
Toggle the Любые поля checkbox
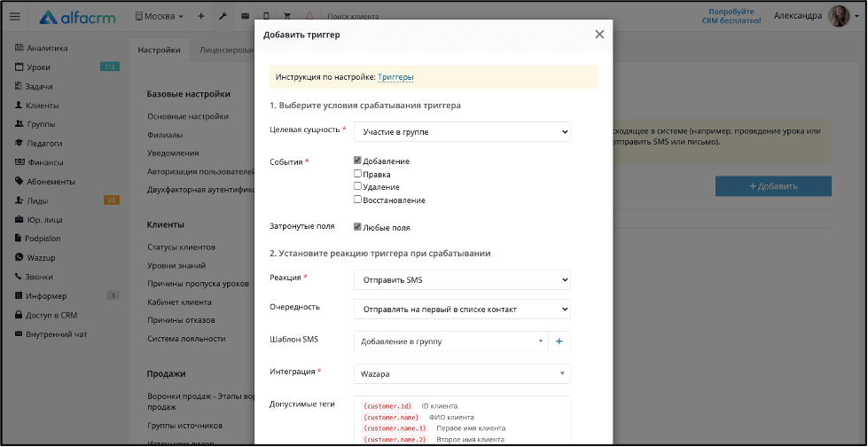[357, 227]
